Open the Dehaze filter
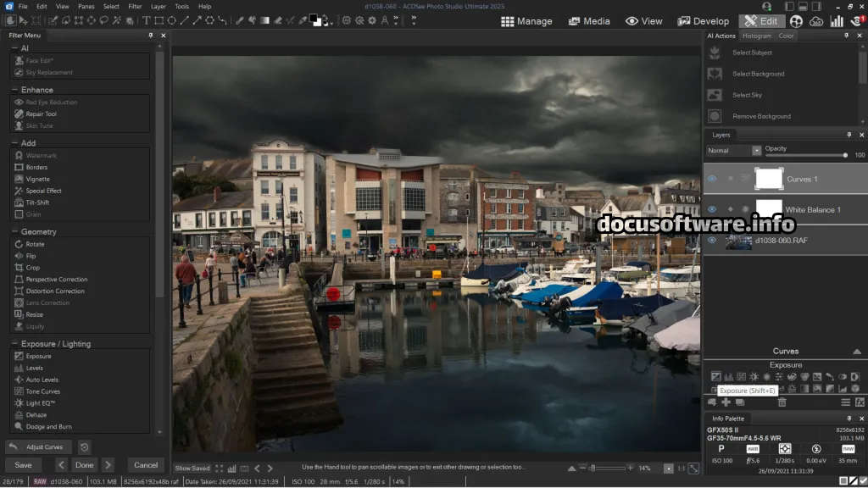 click(36, 415)
